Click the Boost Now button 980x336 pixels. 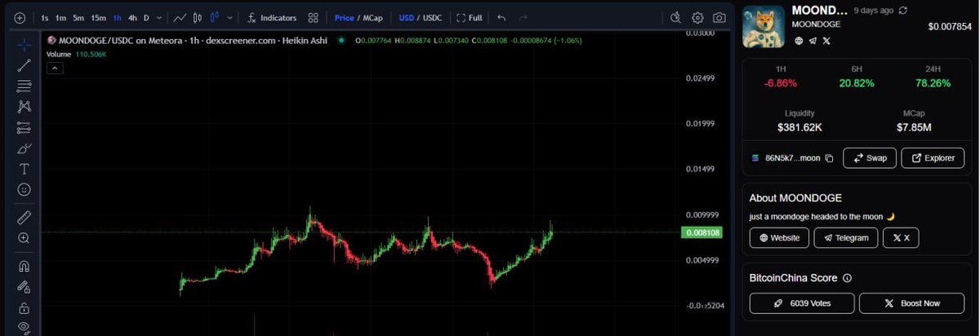(911, 303)
